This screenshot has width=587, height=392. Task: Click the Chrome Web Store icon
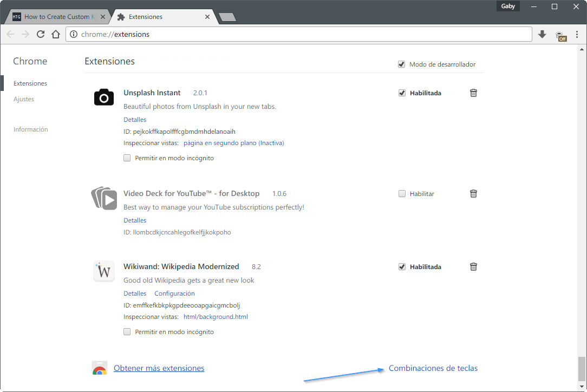(100, 368)
